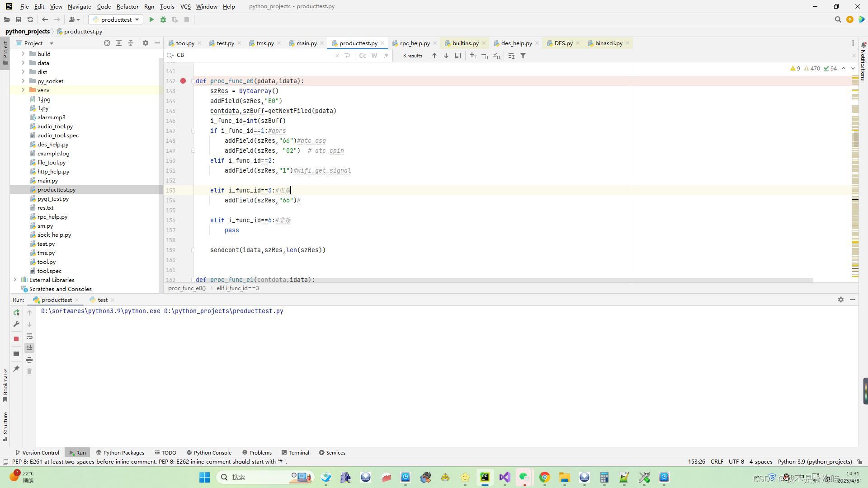Go to next search occurrence
This screenshot has width=868, height=488.
[446, 56]
